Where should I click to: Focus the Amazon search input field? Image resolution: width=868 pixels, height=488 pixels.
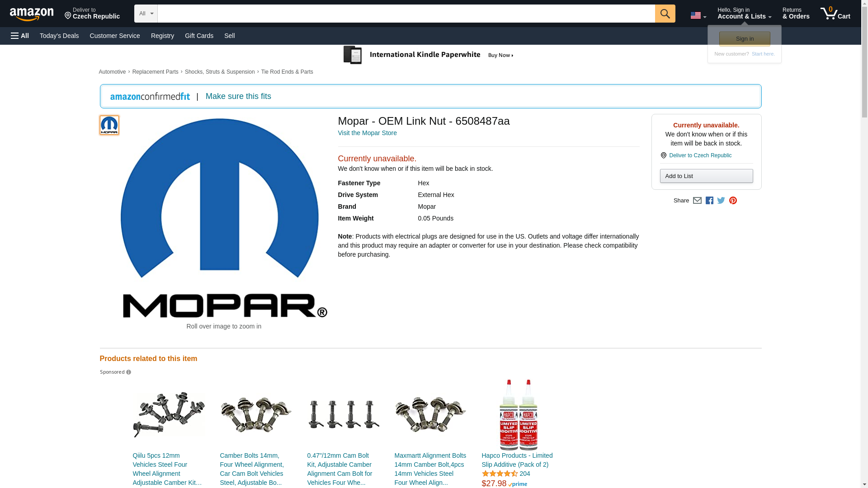[406, 14]
